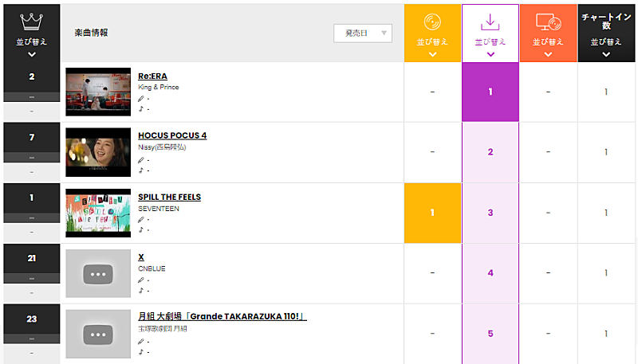Click the PC and disc lookup icon

pos(548,22)
